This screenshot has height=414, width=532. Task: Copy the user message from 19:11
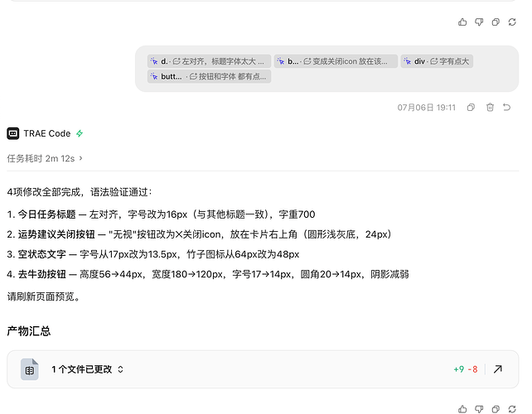tap(471, 108)
